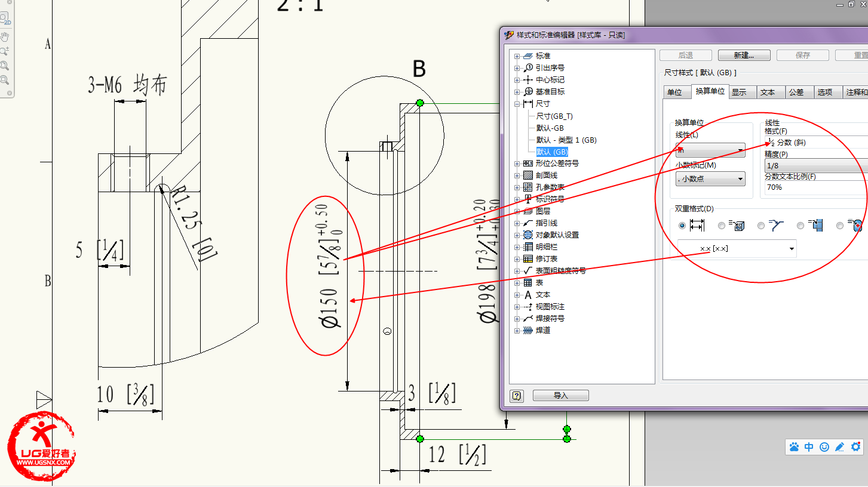Click the 孔参数表 hole table icon
The image size is (868, 487).
click(528, 187)
